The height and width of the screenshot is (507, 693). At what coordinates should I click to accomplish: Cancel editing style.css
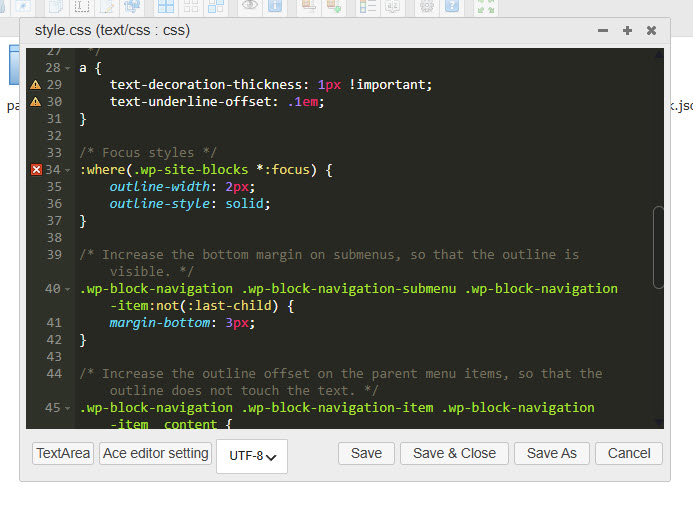629,454
